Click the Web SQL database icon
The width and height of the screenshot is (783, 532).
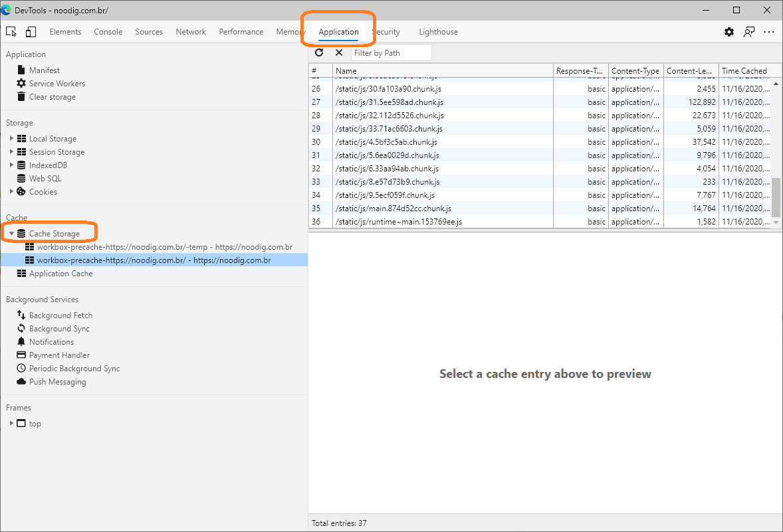click(21, 178)
